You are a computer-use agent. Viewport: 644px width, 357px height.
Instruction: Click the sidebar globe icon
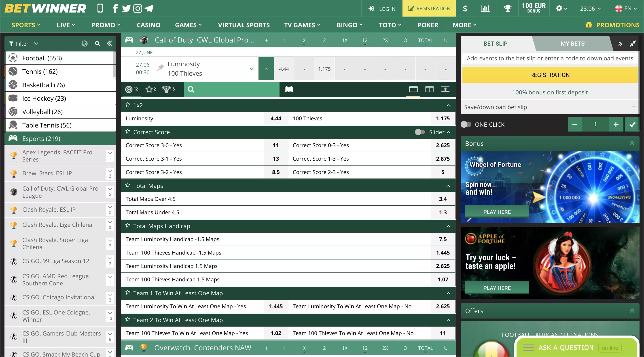point(85,43)
